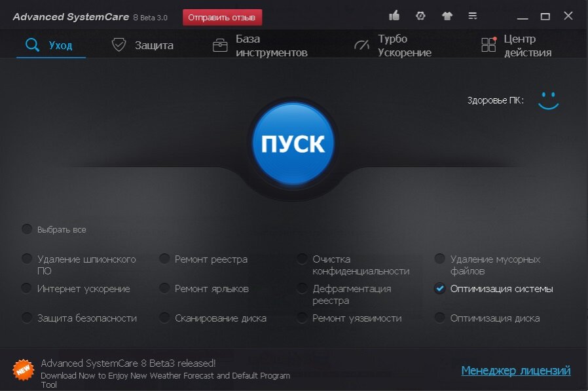Switch to the Защита tab
Viewport: 588px width, 391px height.
[143, 45]
